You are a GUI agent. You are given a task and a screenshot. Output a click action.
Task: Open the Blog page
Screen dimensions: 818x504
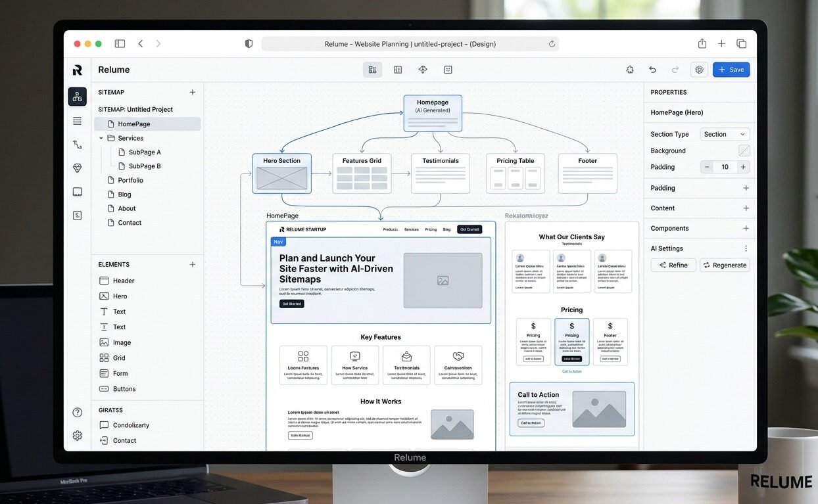[x=119, y=195]
